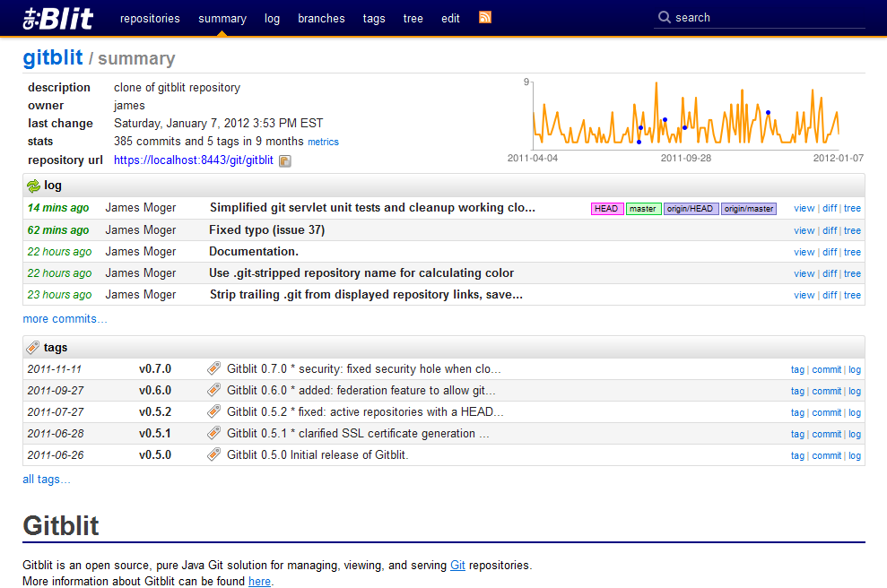Image resolution: width=887 pixels, height=588 pixels.
Task: Click the tag link for v0.7.0
Action: 797,370
